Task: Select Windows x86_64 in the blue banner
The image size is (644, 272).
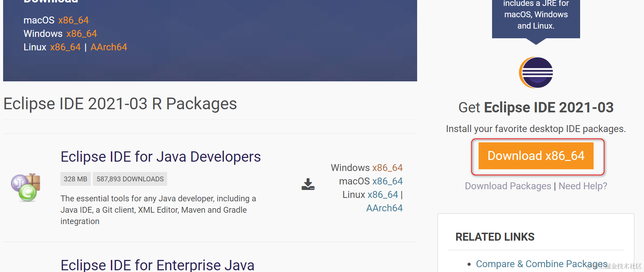Action: [x=82, y=34]
